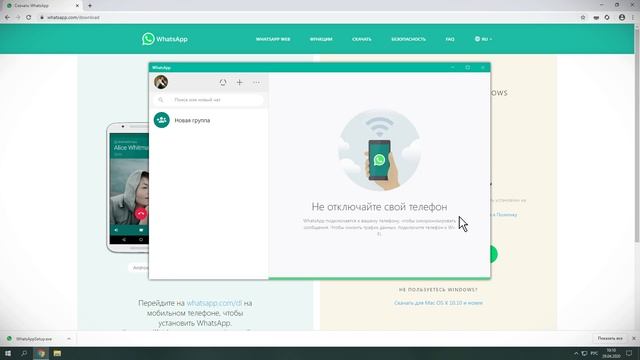The height and width of the screenshot is (360, 640).
Task: Click the WhatsApp logo on the website header
Action: [165, 39]
